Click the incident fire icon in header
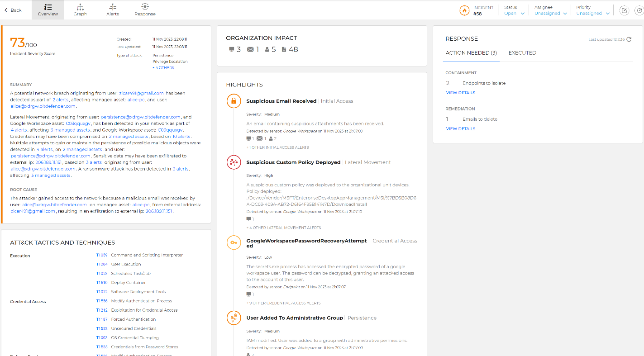 tap(464, 10)
